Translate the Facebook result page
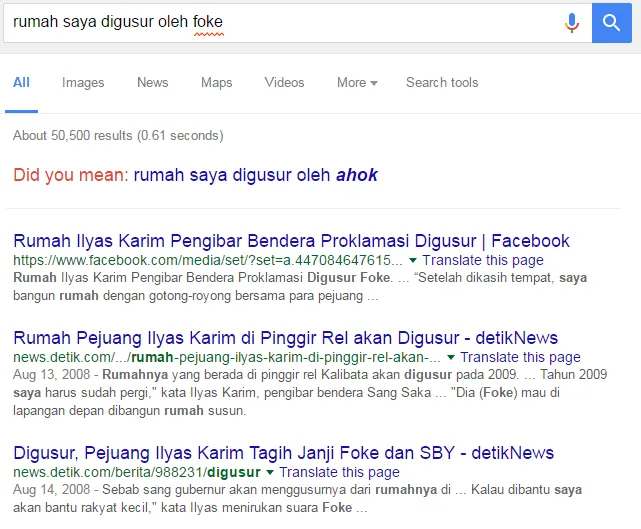This screenshot has width=641, height=529. click(483, 260)
